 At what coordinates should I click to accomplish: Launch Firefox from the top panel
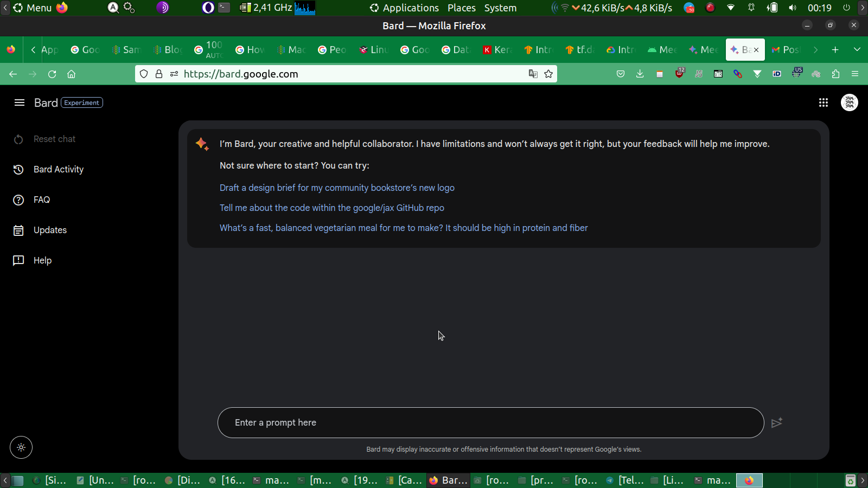point(62,8)
